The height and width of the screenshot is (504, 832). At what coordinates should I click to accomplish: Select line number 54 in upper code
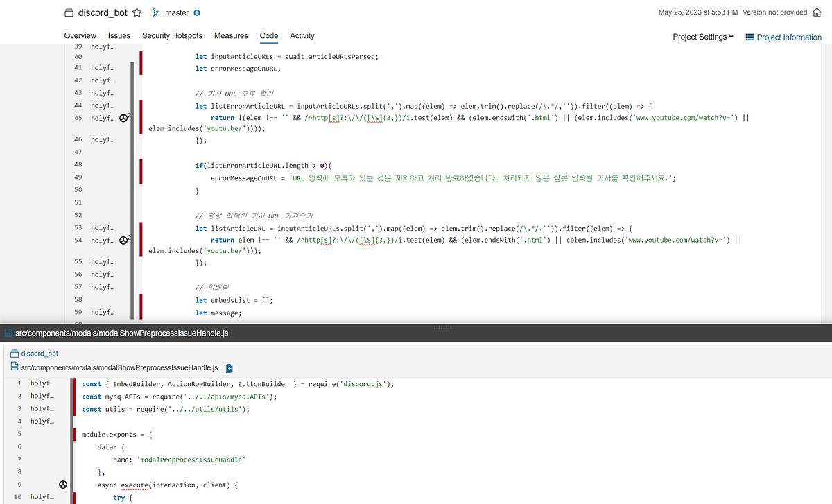[x=78, y=240]
